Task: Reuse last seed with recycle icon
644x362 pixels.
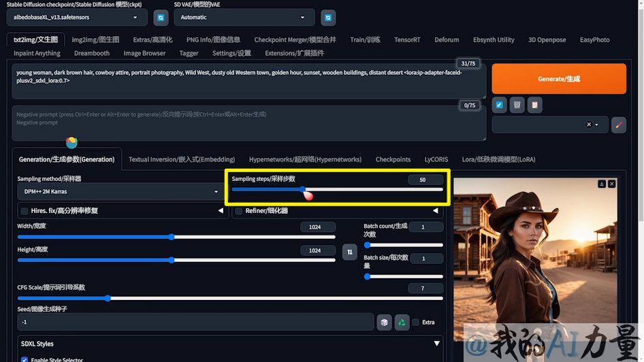Action: click(402, 322)
